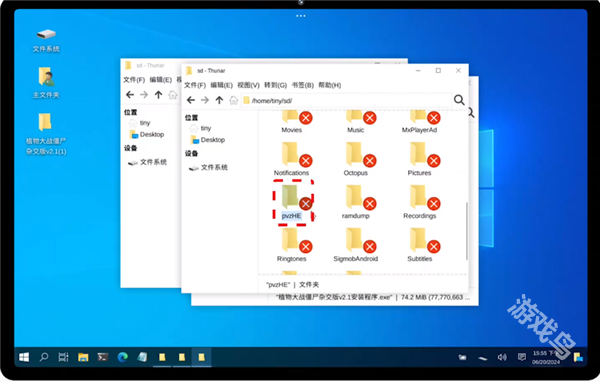Select Desktop in rear window sidebar

coord(147,134)
